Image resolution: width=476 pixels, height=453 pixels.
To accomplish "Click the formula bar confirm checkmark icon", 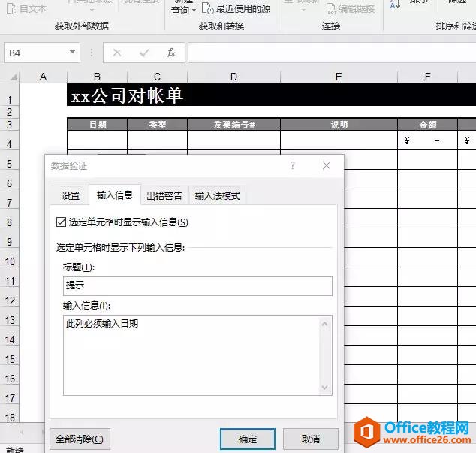I will (144, 53).
